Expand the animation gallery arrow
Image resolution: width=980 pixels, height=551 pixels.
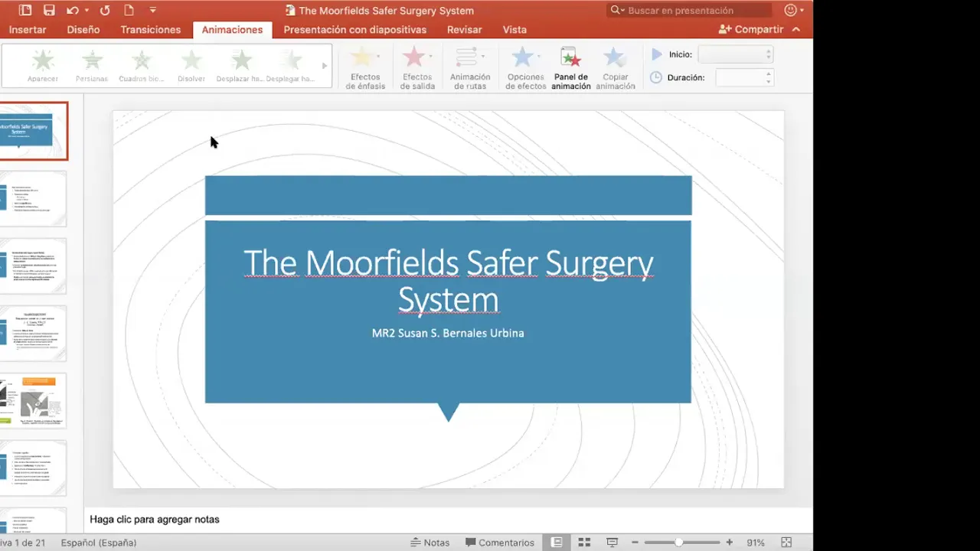pyautogui.click(x=325, y=66)
